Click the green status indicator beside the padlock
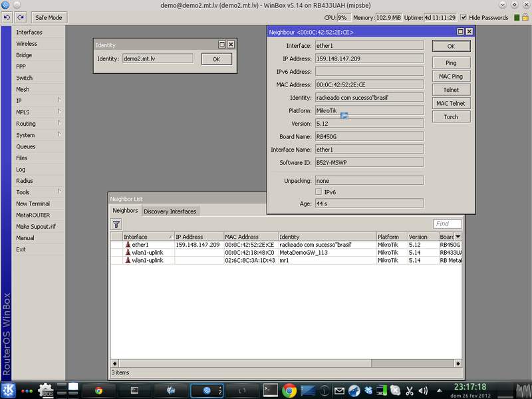Screen dimensions: 532x399 click(517, 18)
